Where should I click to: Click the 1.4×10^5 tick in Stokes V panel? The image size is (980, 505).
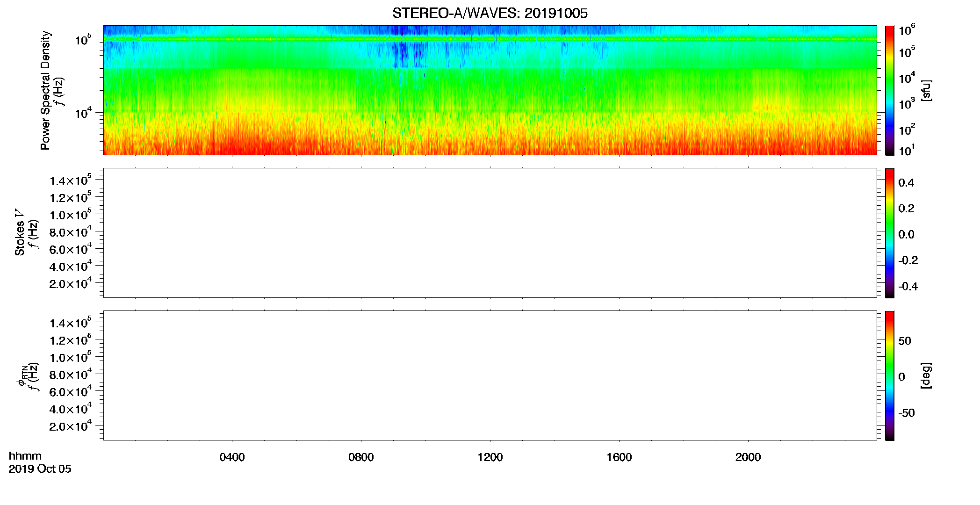click(x=71, y=180)
